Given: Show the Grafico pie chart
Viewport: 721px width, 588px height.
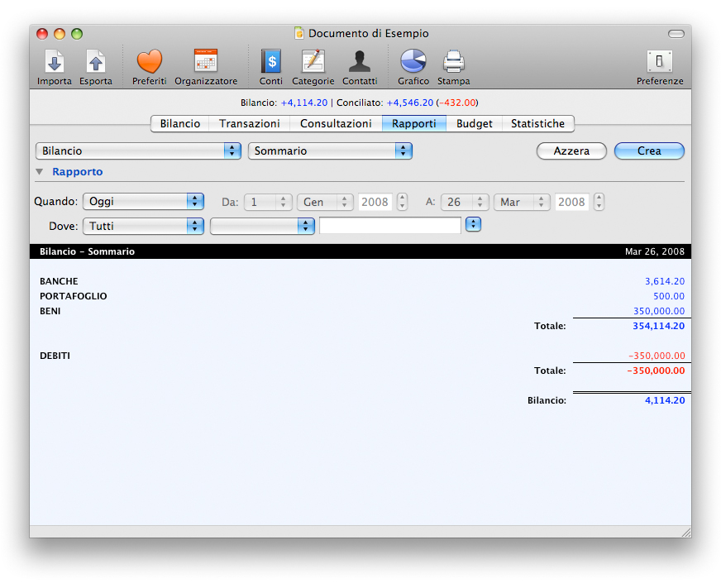Looking at the screenshot, I should 413,61.
